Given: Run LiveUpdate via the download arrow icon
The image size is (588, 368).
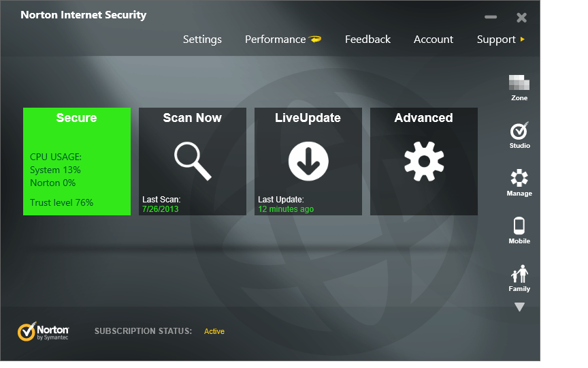Looking at the screenshot, I should click(308, 162).
